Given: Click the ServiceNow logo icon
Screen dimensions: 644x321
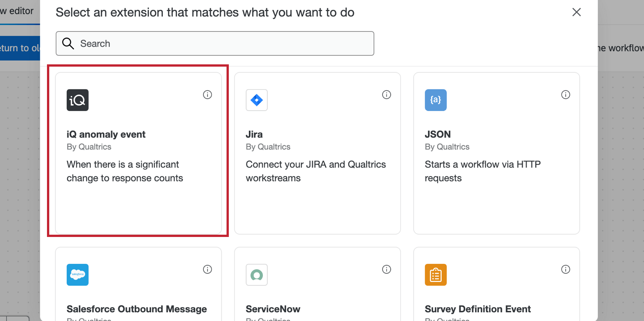Looking at the screenshot, I should point(256,275).
